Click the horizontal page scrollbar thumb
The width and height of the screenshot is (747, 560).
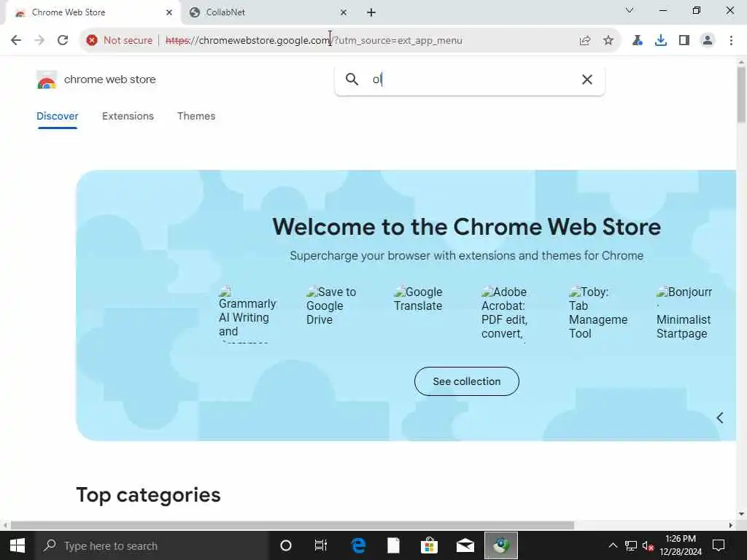292,525
